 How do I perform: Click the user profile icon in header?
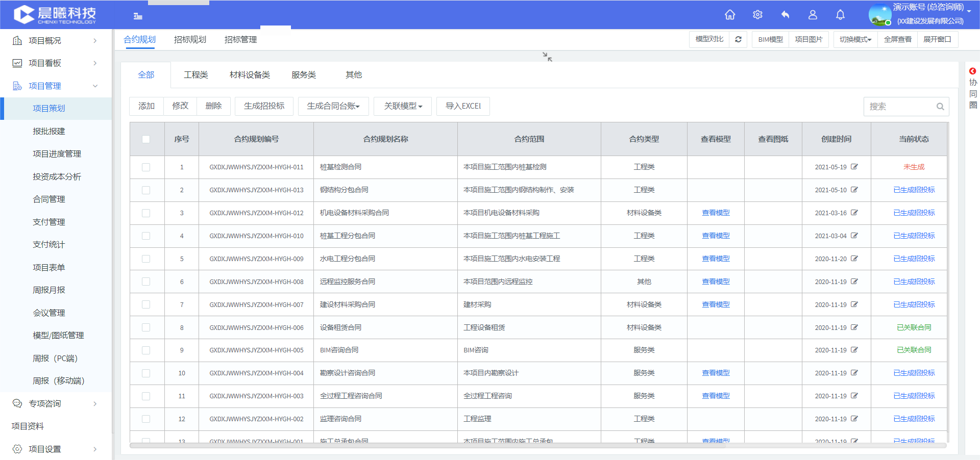coord(813,15)
